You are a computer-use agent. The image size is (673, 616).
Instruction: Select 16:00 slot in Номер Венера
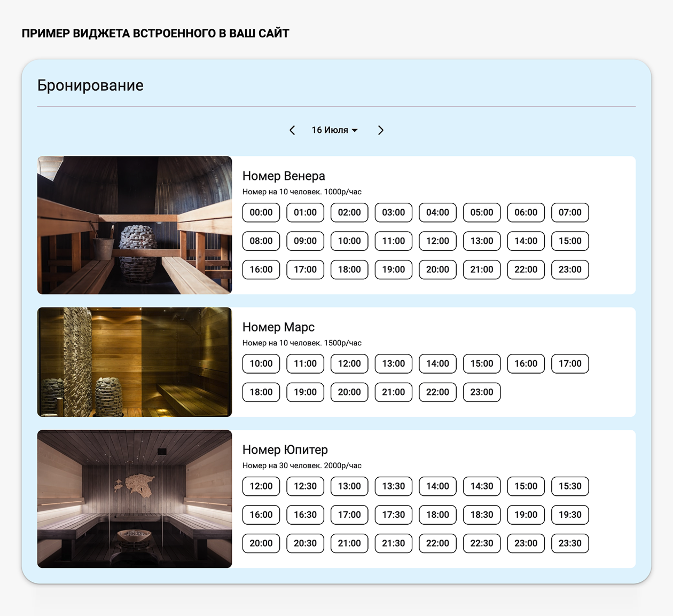(x=261, y=270)
